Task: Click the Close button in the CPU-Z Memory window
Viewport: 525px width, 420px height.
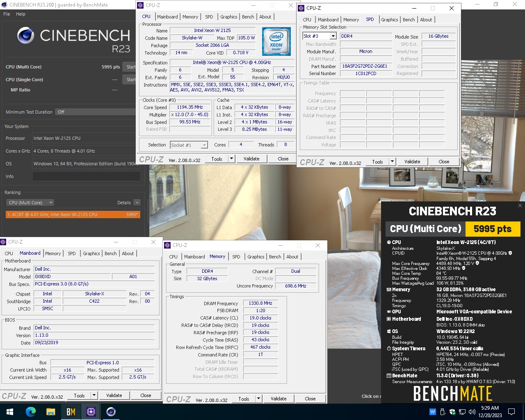Action: pyautogui.click(x=310, y=399)
